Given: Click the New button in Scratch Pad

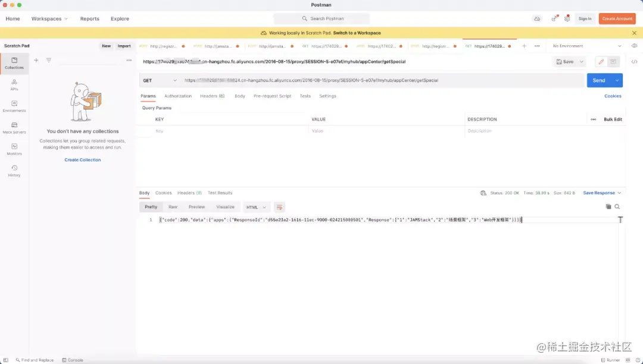Looking at the screenshot, I should tap(106, 46).
